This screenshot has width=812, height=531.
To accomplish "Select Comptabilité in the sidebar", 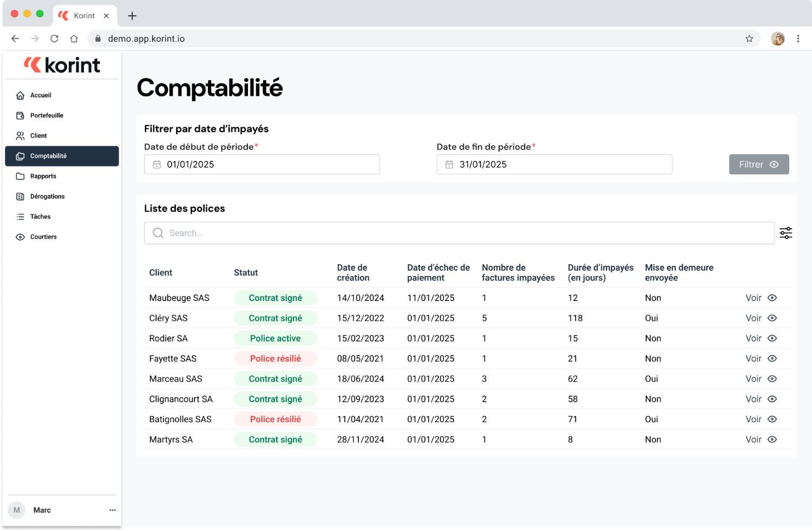I will tap(62, 156).
